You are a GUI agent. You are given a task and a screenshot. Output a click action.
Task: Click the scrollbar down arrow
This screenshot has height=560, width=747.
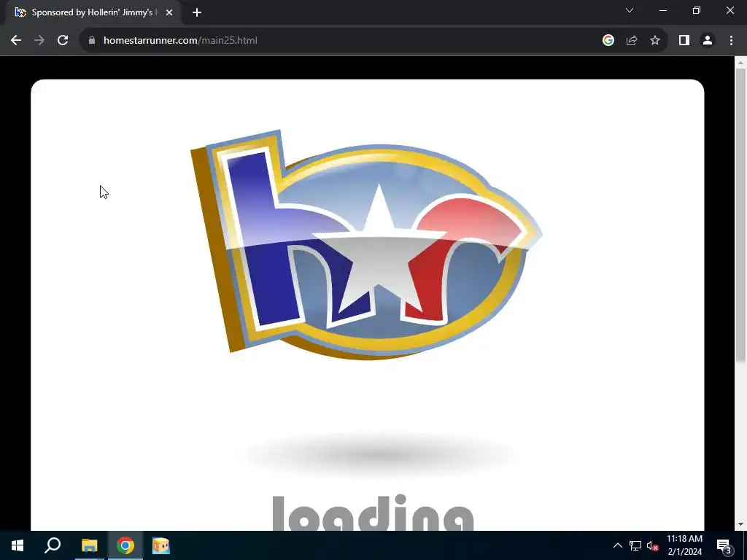pos(740,524)
